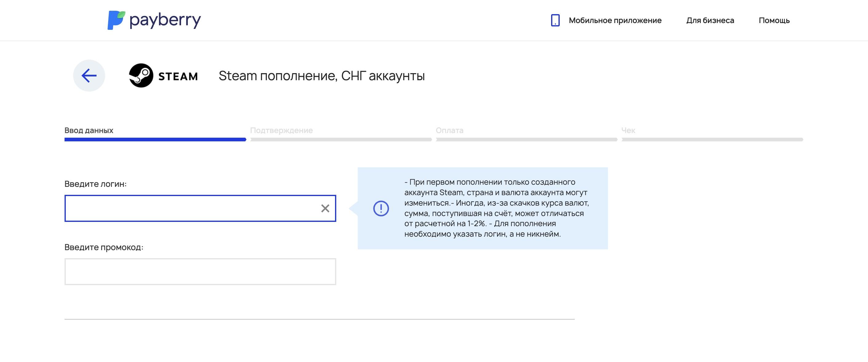Select the Оплата step
Screen dimensions: 868x362
[x=449, y=130]
